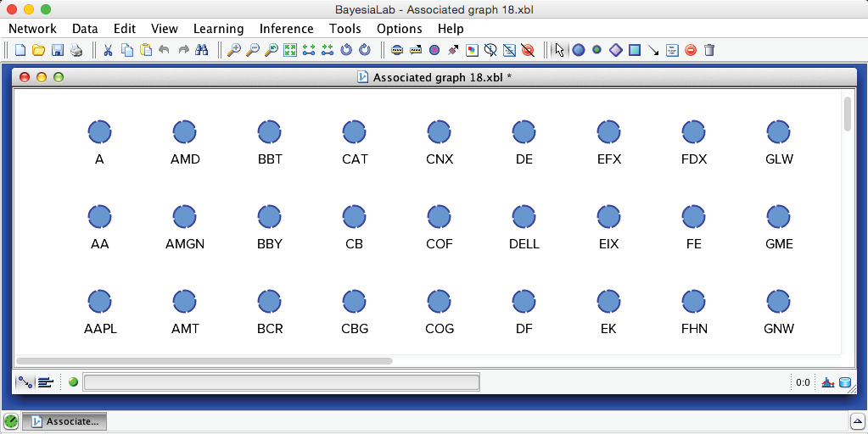The height and width of the screenshot is (434, 868).
Task: Create a new network with New icon
Action: [x=20, y=50]
